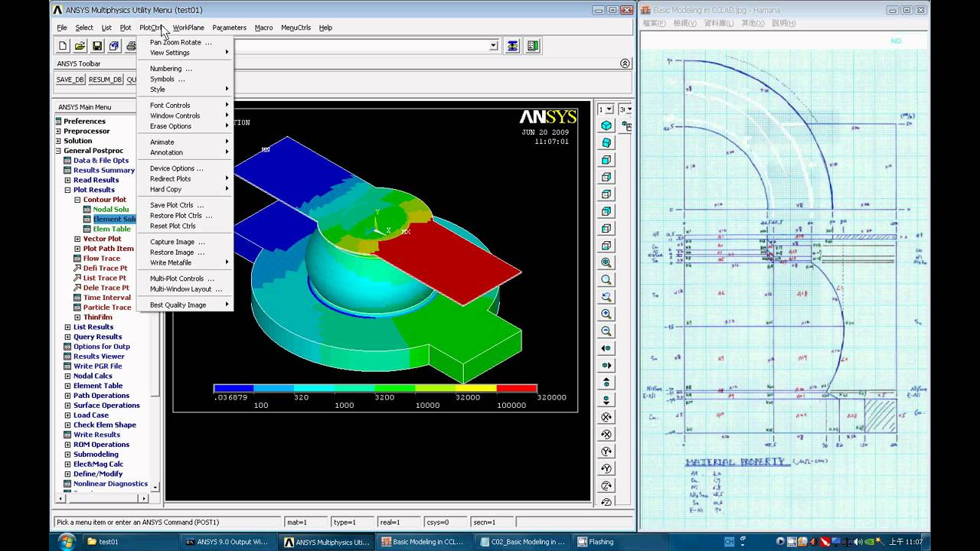Click the Open file folder icon
The width and height of the screenshot is (980, 551).
(80, 46)
